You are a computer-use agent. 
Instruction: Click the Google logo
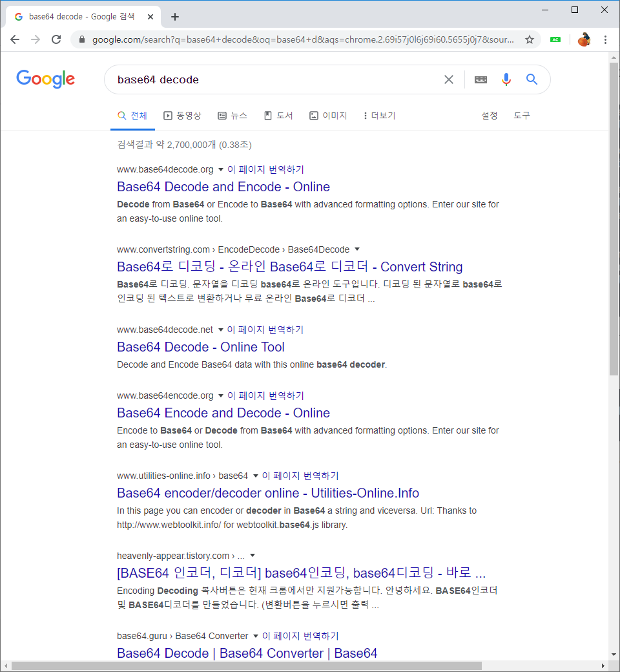tap(45, 79)
